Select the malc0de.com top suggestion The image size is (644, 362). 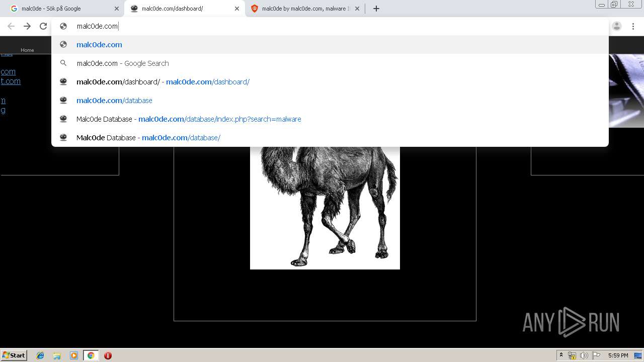330,44
